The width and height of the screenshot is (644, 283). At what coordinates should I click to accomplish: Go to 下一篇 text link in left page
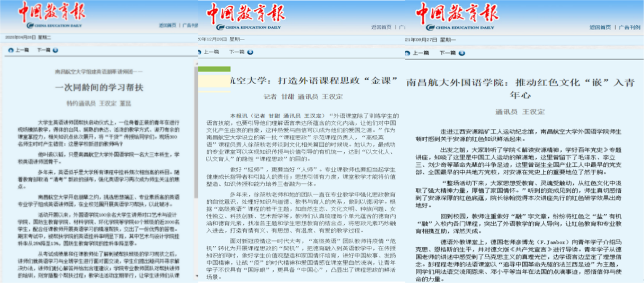44,50
